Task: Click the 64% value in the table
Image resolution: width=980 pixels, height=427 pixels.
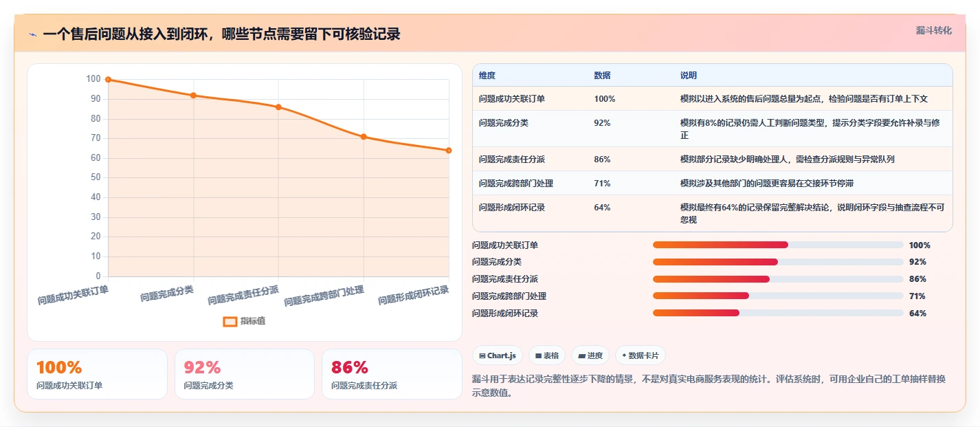Action: point(603,208)
